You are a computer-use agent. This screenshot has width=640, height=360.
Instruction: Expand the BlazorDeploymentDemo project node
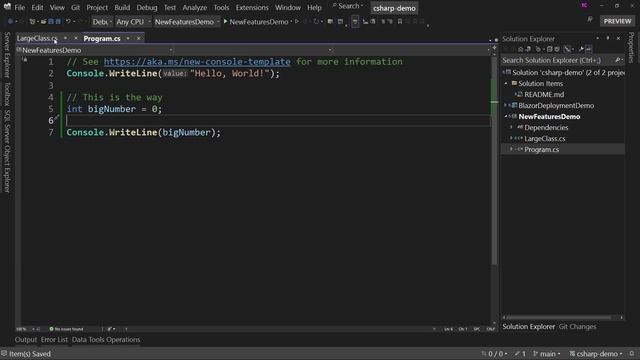tap(505, 105)
